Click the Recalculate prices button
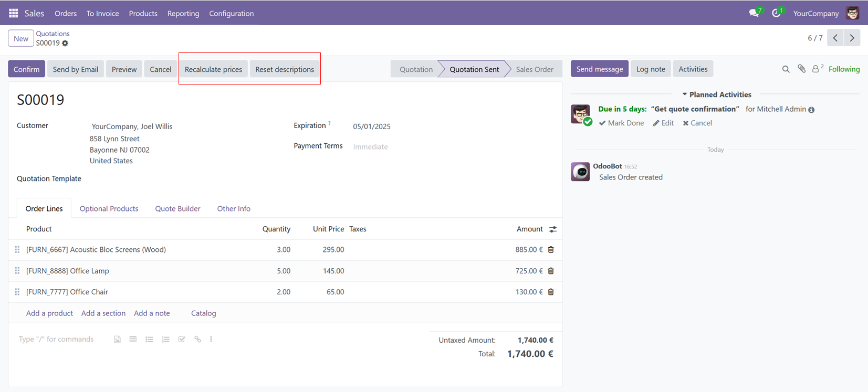Image resolution: width=868 pixels, height=392 pixels. 213,69
